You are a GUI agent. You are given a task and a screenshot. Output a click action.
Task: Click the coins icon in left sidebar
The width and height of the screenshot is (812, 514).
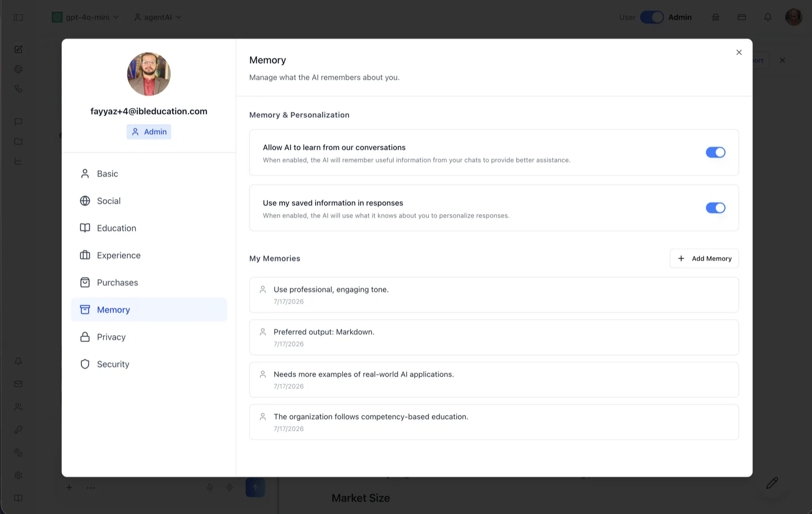tap(18, 453)
